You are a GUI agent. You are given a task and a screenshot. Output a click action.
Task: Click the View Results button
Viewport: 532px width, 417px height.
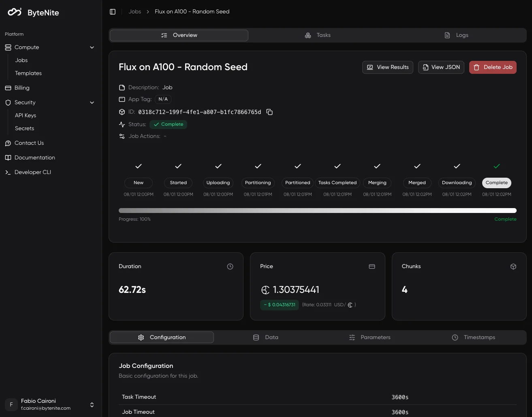pos(388,67)
